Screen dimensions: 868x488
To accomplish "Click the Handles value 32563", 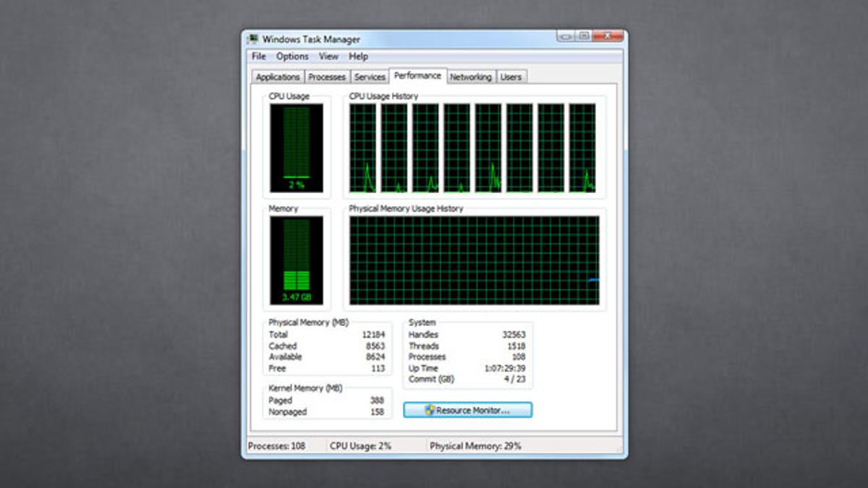I will tap(514, 335).
